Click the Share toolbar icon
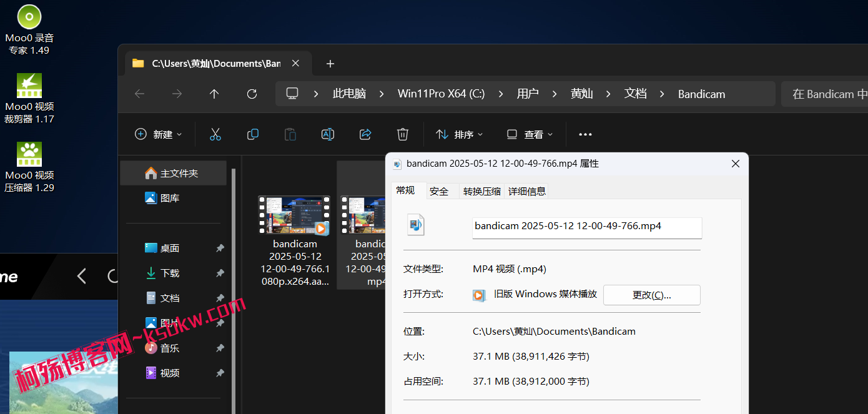 [365, 134]
